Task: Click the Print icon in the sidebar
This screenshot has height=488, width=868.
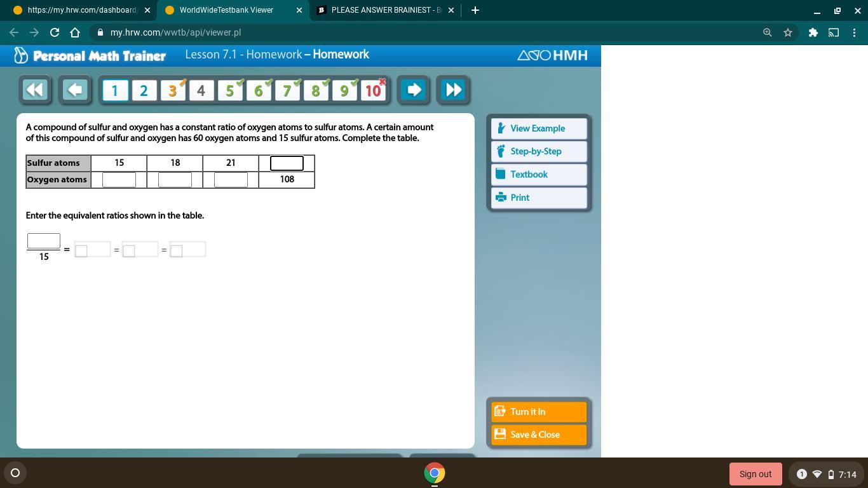Action: [x=501, y=197]
